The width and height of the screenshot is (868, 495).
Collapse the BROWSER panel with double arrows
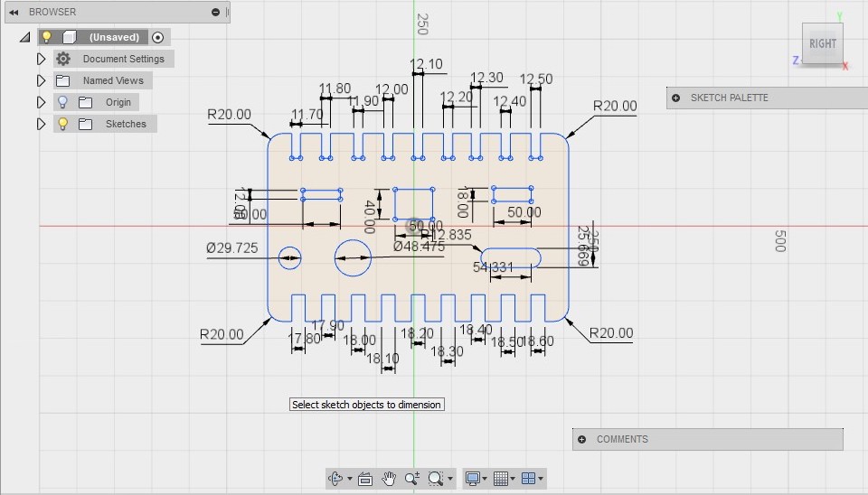[14, 12]
